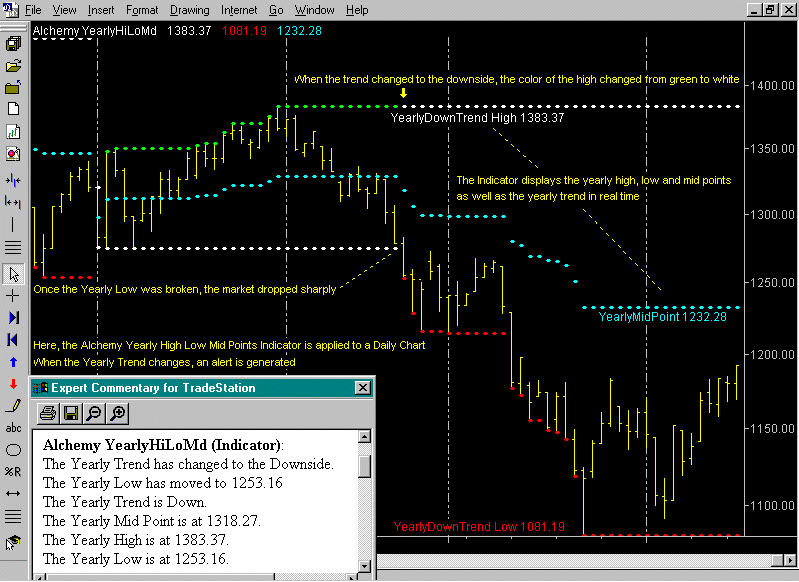
Task: Select the pointer arrow tool
Action: [14, 274]
